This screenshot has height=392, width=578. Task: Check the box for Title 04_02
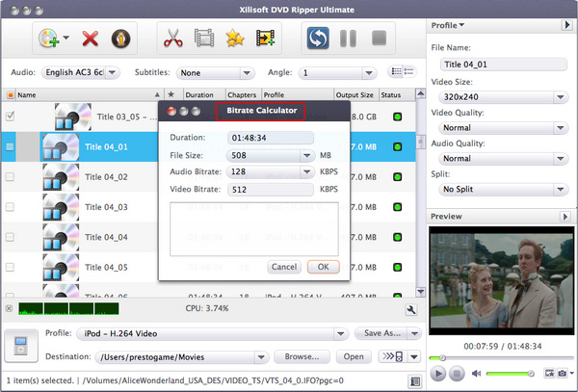[11, 177]
